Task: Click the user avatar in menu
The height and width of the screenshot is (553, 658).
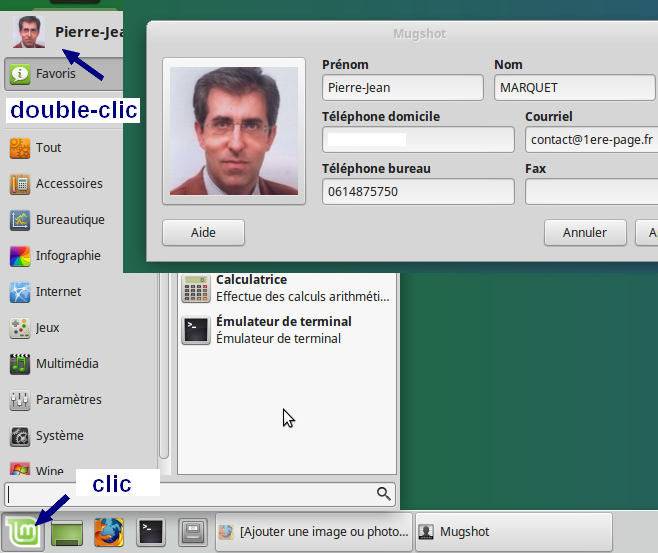Action: pos(29,32)
